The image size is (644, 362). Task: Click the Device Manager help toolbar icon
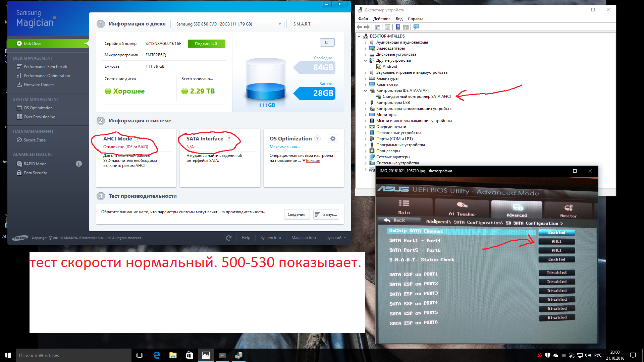click(x=398, y=27)
